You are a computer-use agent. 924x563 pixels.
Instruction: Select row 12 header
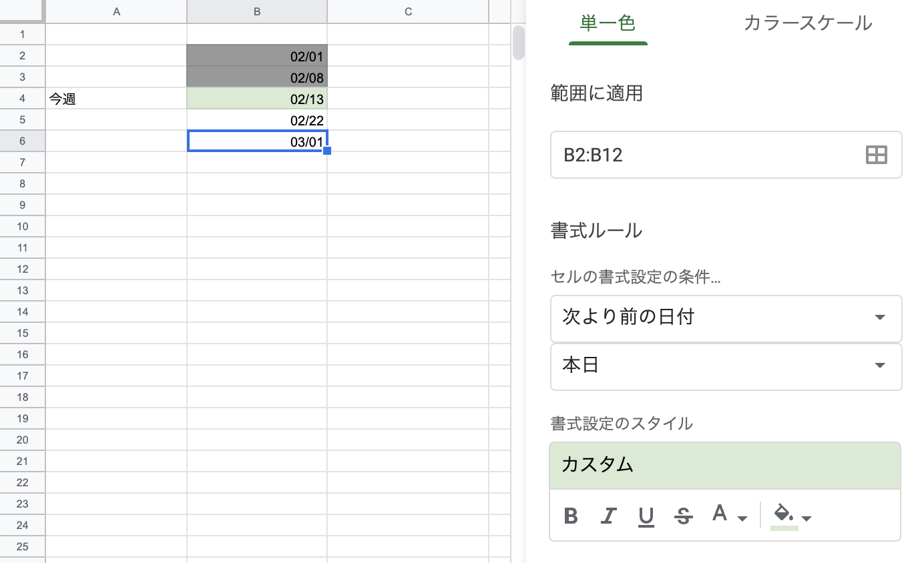pos(23,269)
